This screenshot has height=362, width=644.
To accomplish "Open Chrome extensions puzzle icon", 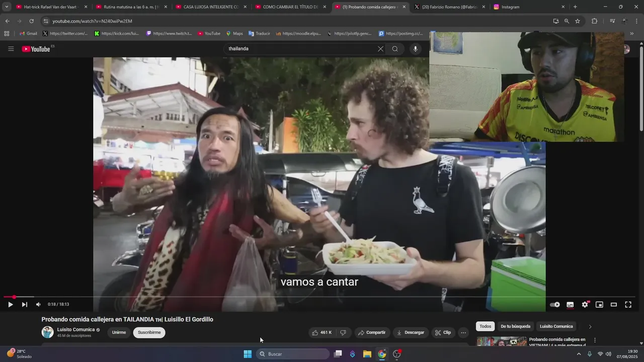I will coord(594,21).
